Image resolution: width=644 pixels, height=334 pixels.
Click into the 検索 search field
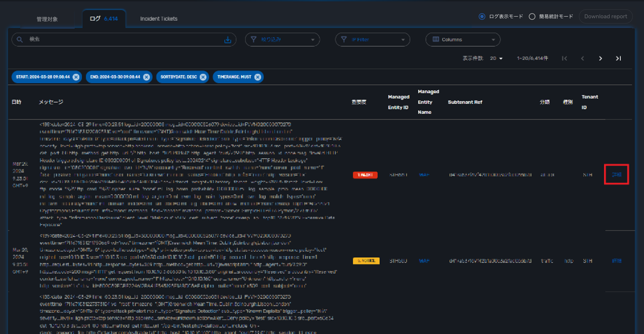tap(122, 40)
